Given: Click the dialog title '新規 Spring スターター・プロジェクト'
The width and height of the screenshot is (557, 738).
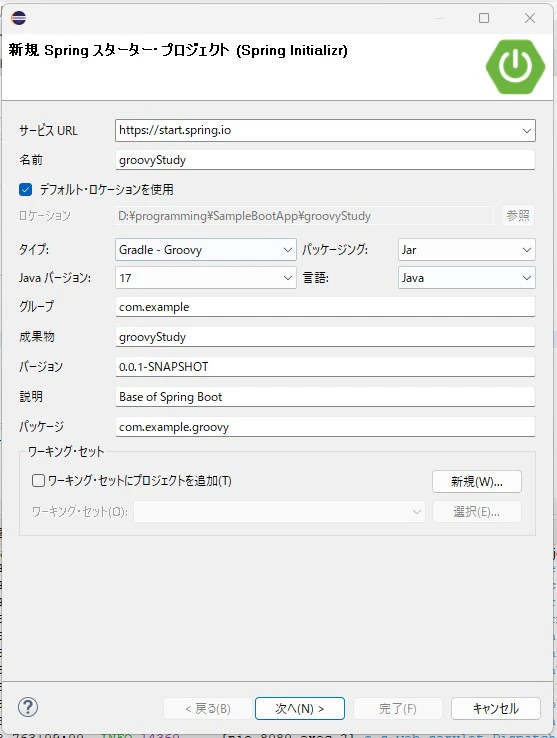Looking at the screenshot, I should click(x=178, y=50).
